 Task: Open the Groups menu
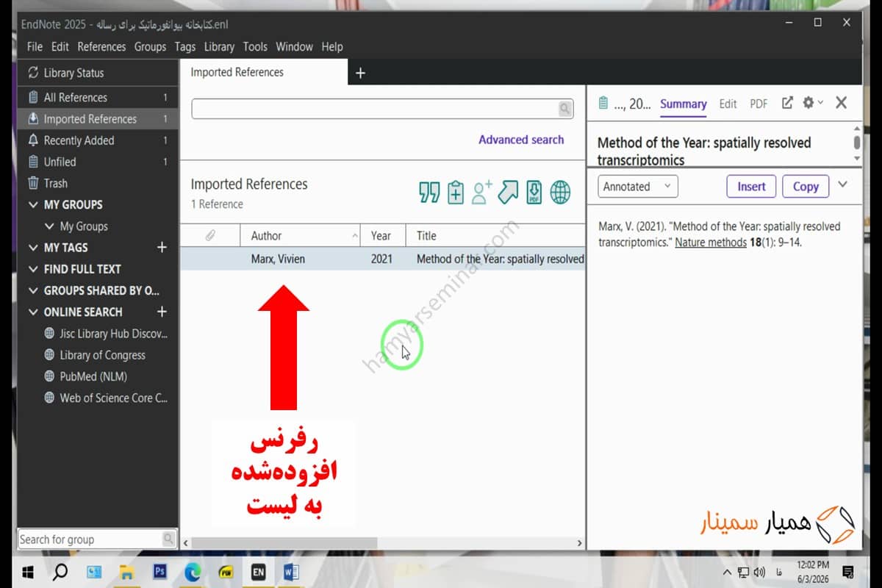(x=150, y=46)
